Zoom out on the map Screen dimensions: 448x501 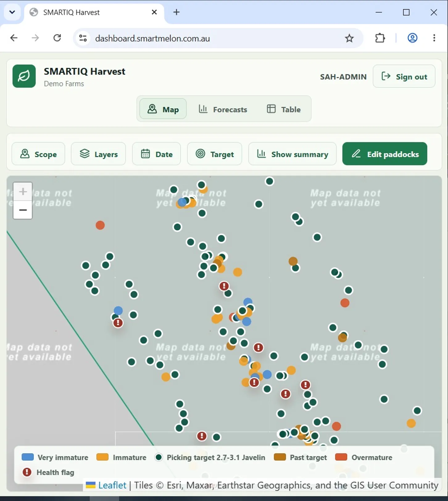pos(23,210)
